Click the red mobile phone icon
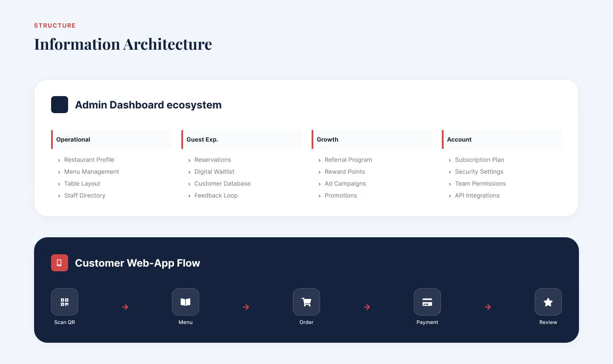The image size is (613, 364). pyautogui.click(x=60, y=263)
